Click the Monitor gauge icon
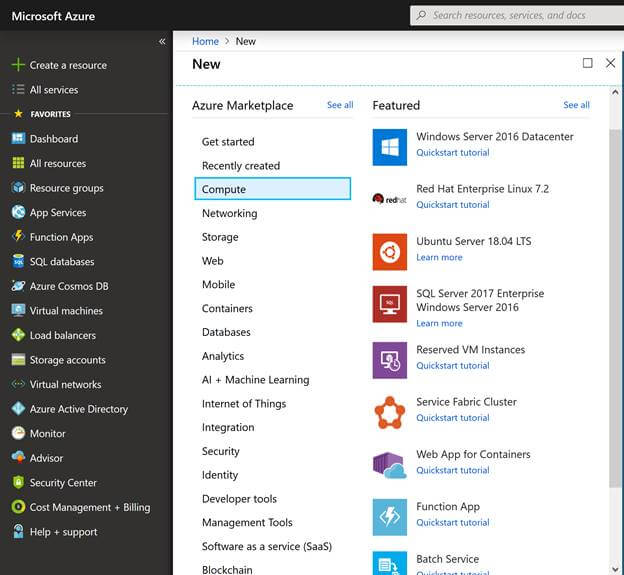 (x=18, y=433)
